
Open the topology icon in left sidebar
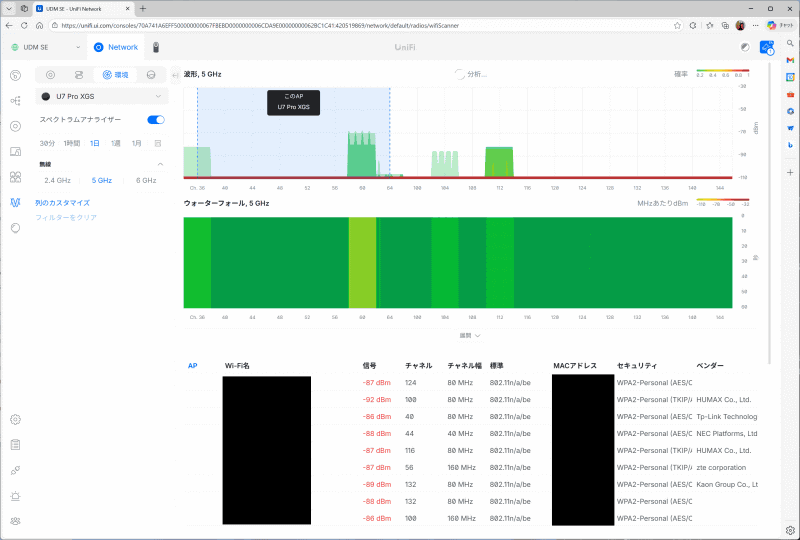pos(15,101)
